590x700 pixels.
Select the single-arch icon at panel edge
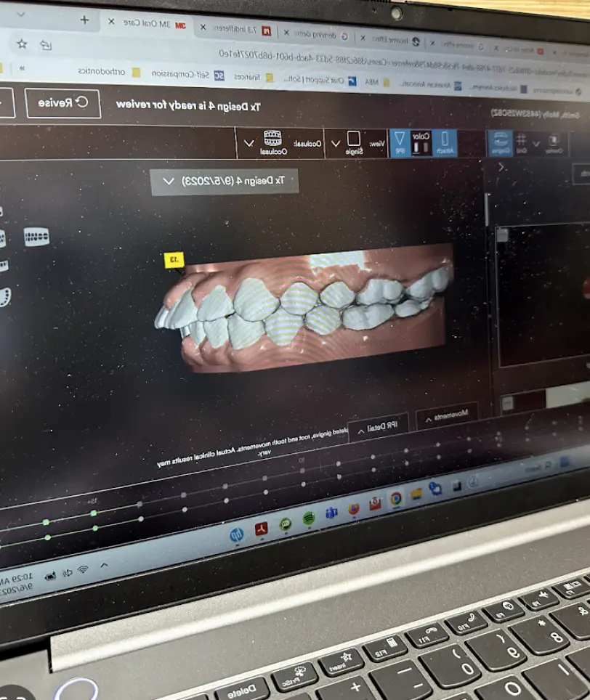[4, 297]
